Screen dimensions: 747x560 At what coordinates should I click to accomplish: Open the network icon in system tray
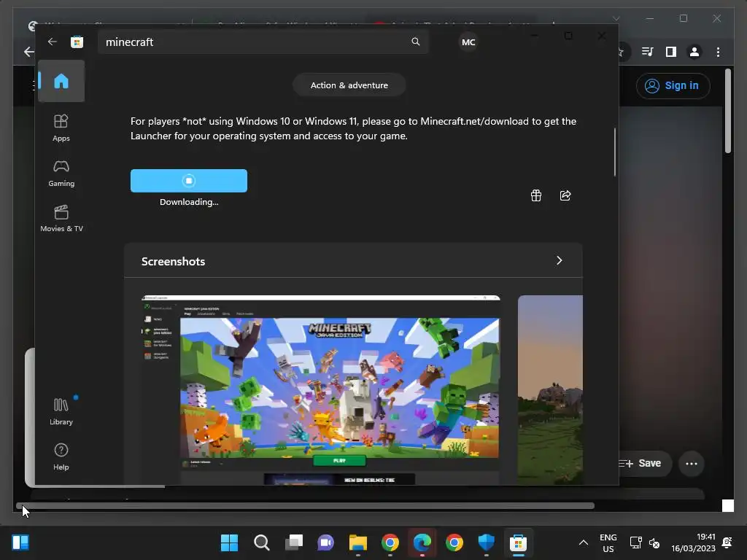pos(635,542)
